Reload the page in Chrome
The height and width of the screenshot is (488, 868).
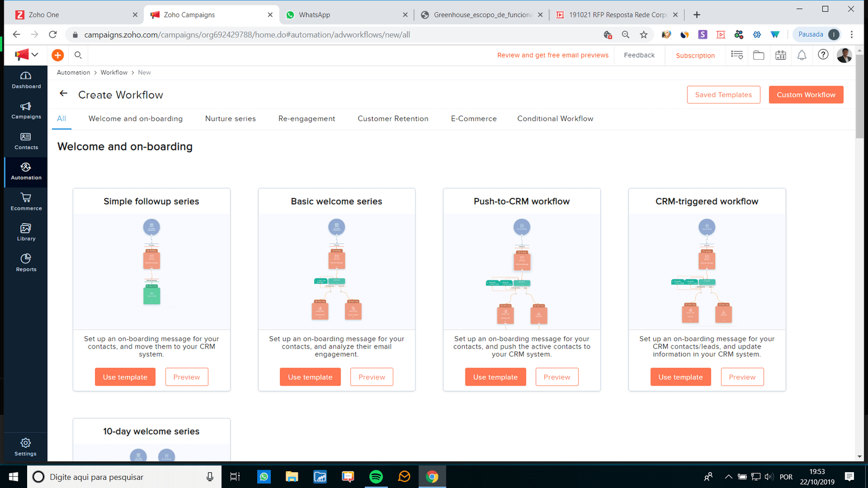click(53, 35)
